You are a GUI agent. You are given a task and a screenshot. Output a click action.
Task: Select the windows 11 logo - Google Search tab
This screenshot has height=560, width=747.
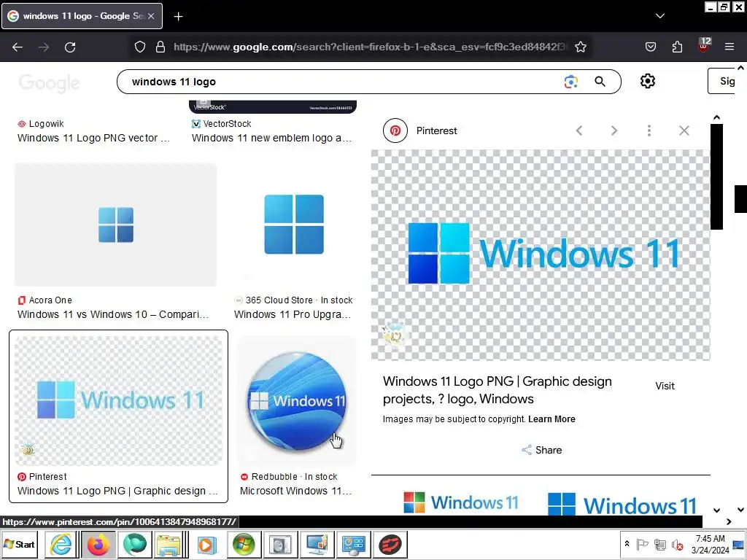(82, 16)
